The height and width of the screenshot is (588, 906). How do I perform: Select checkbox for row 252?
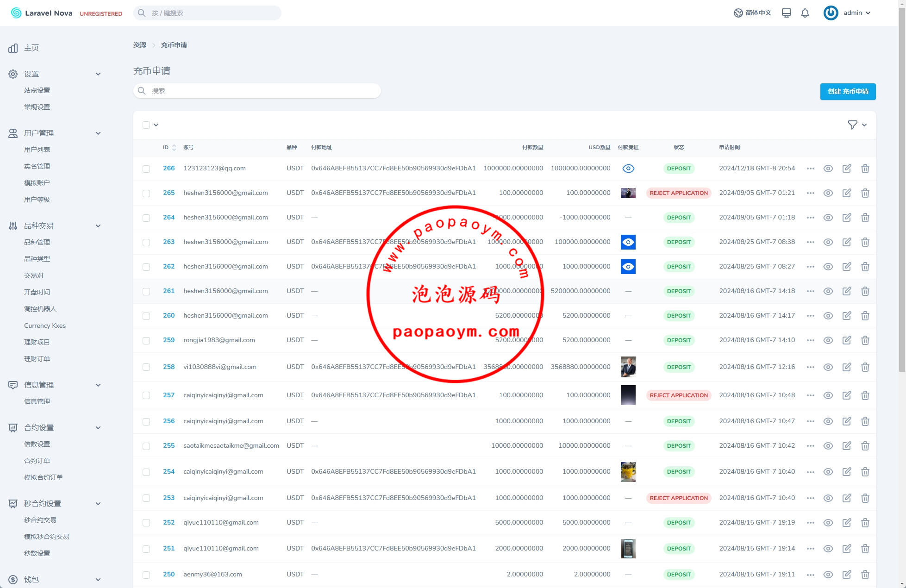[x=146, y=523]
